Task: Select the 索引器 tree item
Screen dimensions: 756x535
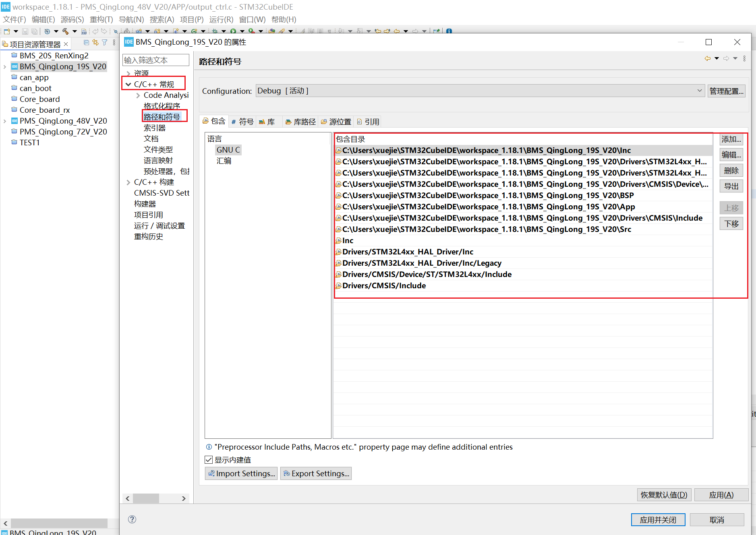Action: point(155,128)
